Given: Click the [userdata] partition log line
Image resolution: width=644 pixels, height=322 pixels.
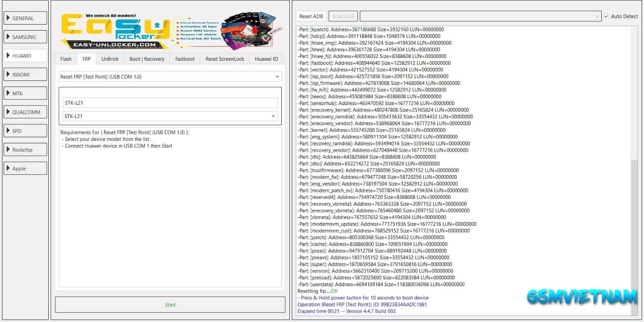Looking at the screenshot, I should 381,284.
